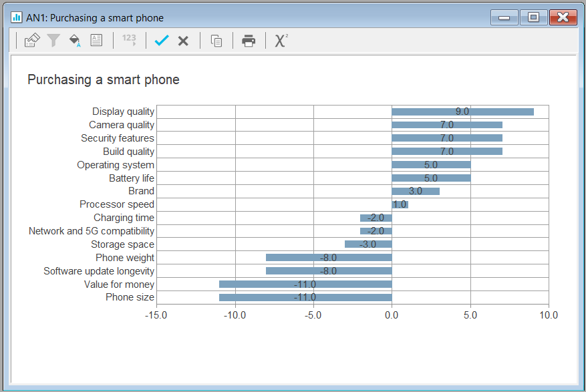The image size is (586, 392).
Task: Close the AN1 window
Action: pos(563,17)
